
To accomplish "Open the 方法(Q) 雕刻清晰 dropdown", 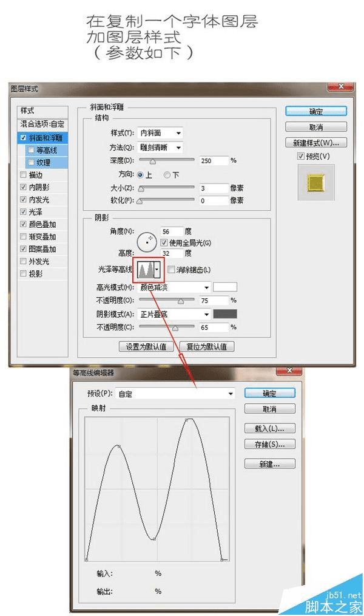I will tap(160, 148).
